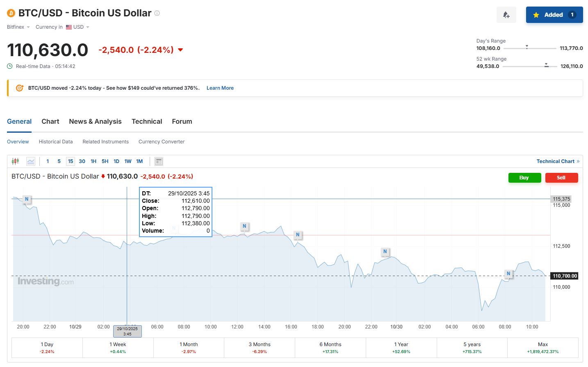Click the red down arrow beside the percent change

tap(180, 50)
